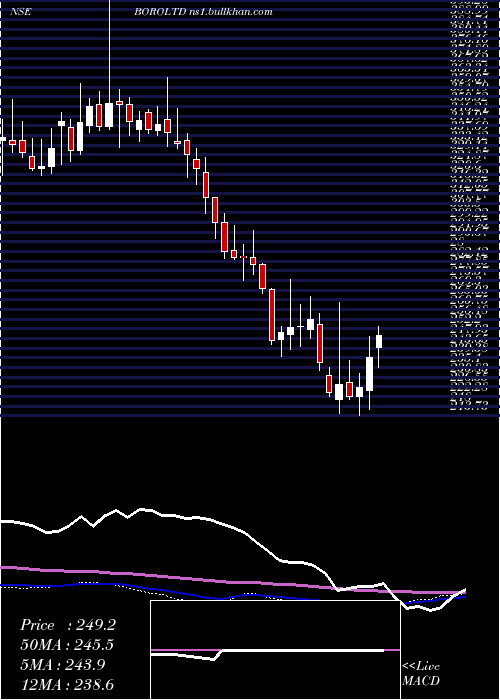Click the 12MA : 238.6 value

point(67,685)
